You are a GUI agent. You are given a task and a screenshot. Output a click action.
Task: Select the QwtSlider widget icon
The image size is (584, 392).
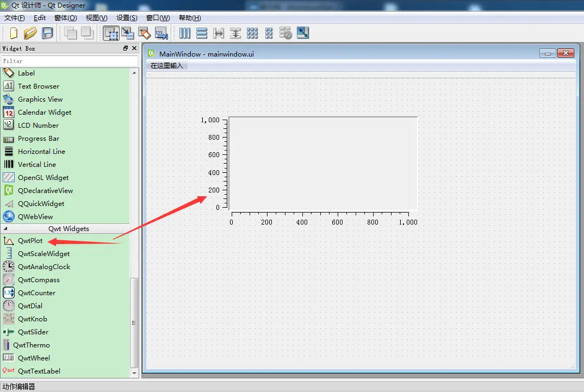[9, 332]
